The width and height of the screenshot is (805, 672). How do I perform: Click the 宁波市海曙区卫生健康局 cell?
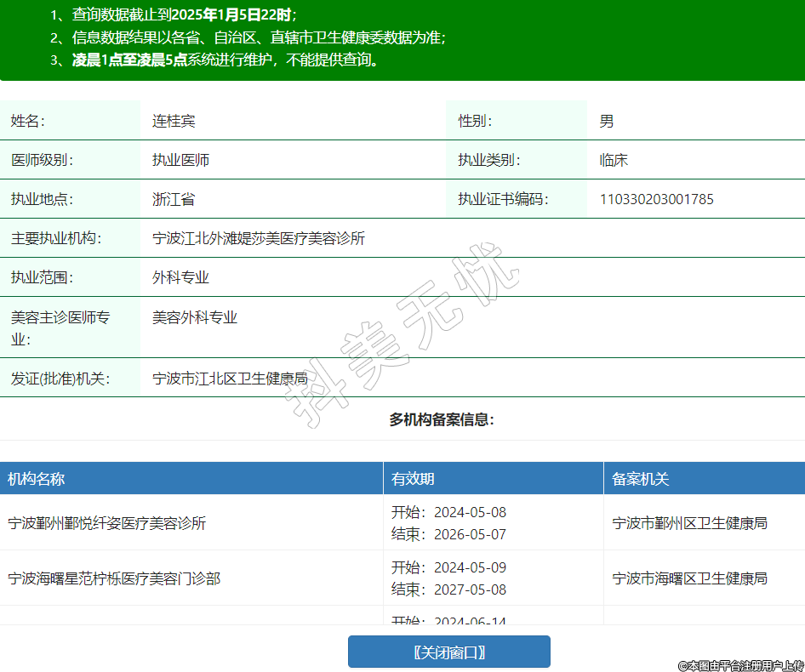coord(689,578)
